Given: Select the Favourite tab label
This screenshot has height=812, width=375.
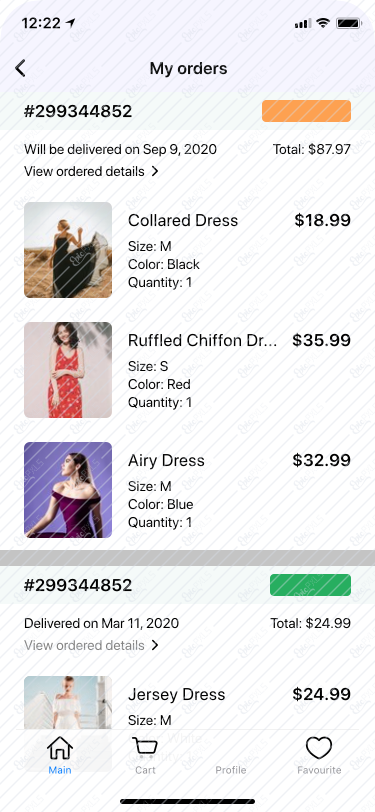Looking at the screenshot, I should tap(319, 770).
